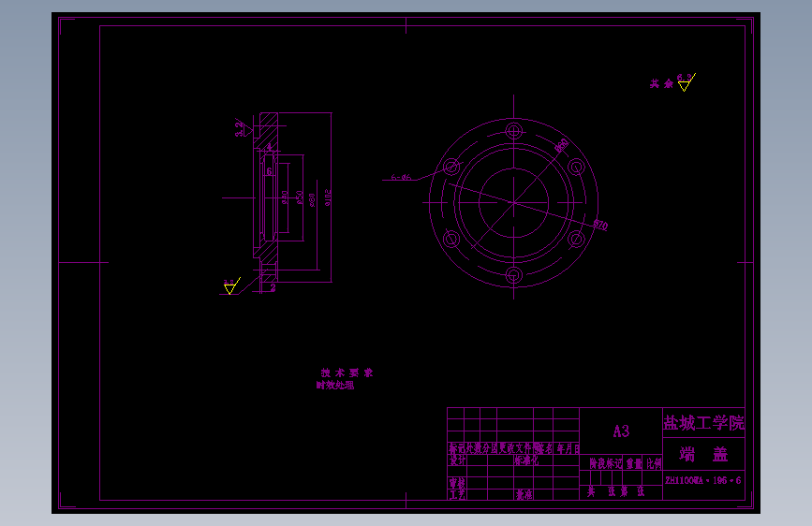
Task: Select the 'Φ70' diameter dimension
Action: (600, 225)
